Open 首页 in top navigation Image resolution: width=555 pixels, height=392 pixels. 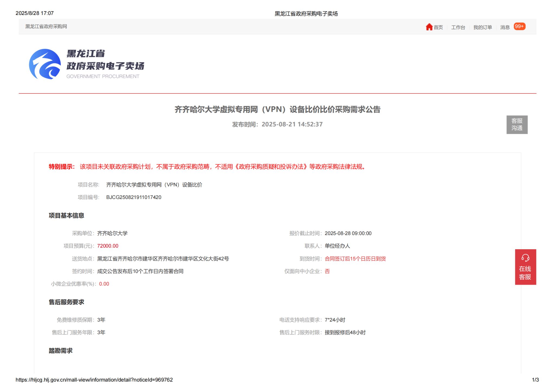tap(438, 27)
